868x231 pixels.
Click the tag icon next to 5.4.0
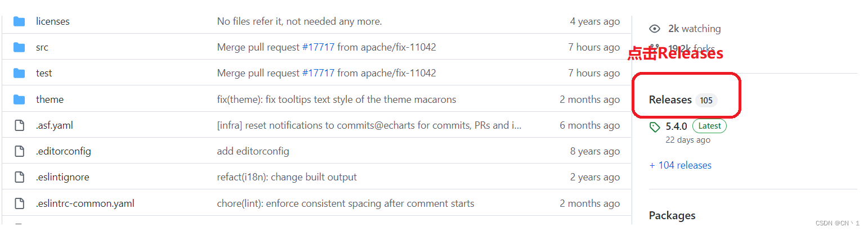click(655, 127)
